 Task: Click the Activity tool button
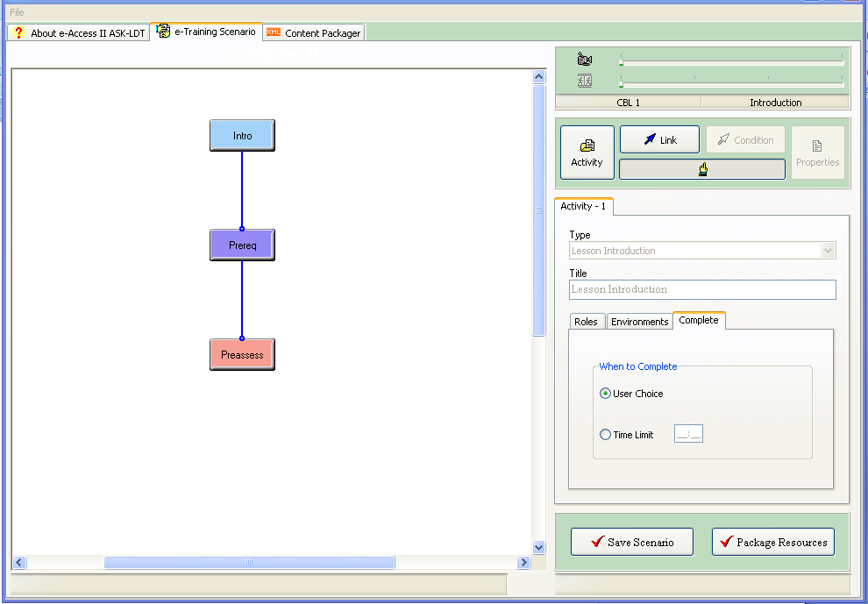tap(587, 153)
